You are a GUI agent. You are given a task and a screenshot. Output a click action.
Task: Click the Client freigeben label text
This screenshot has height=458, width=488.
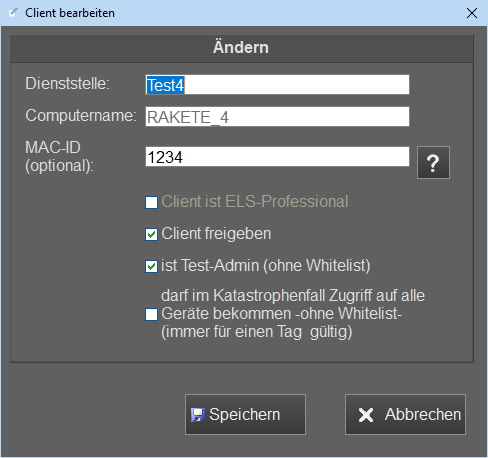[216, 234]
